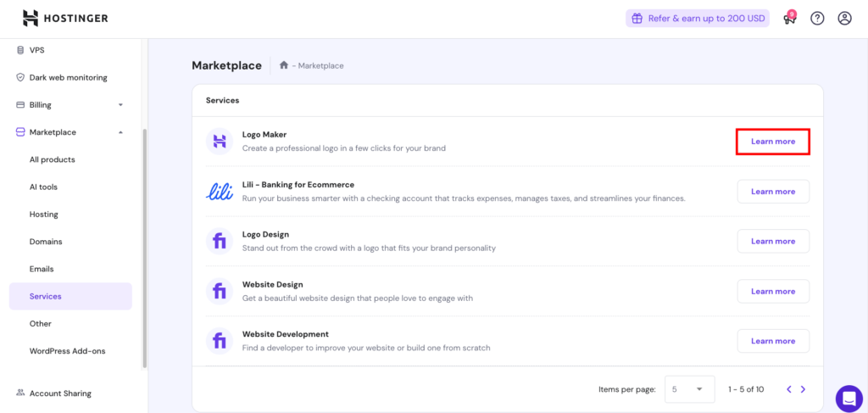Click the sidebar vertical scrollbar
The height and width of the screenshot is (413, 868).
(x=144, y=246)
